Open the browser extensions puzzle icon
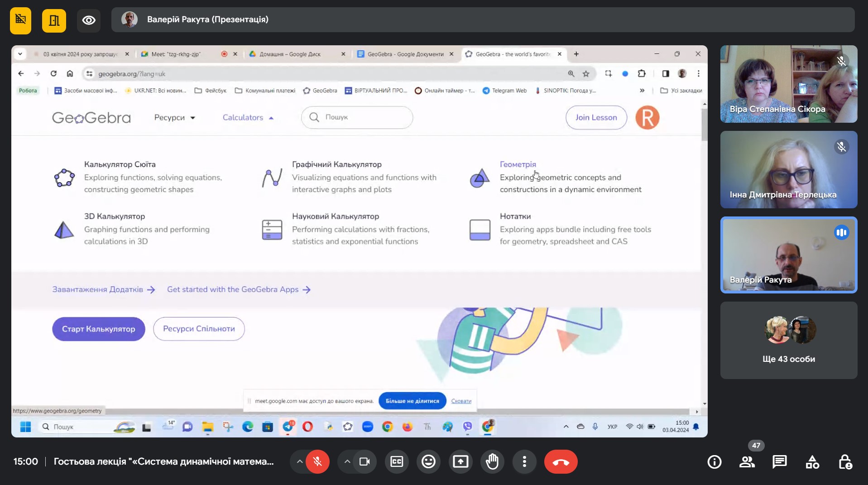The height and width of the screenshot is (485, 868). coord(642,73)
